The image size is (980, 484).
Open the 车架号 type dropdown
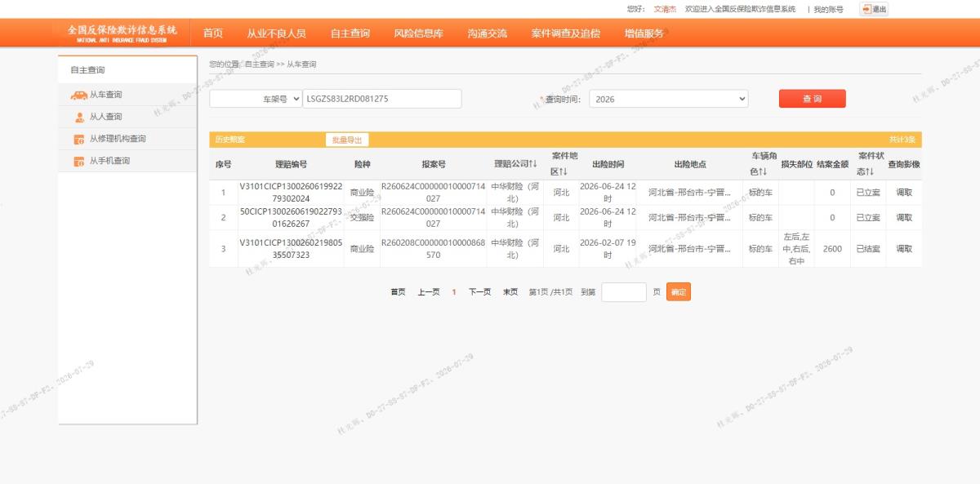256,99
